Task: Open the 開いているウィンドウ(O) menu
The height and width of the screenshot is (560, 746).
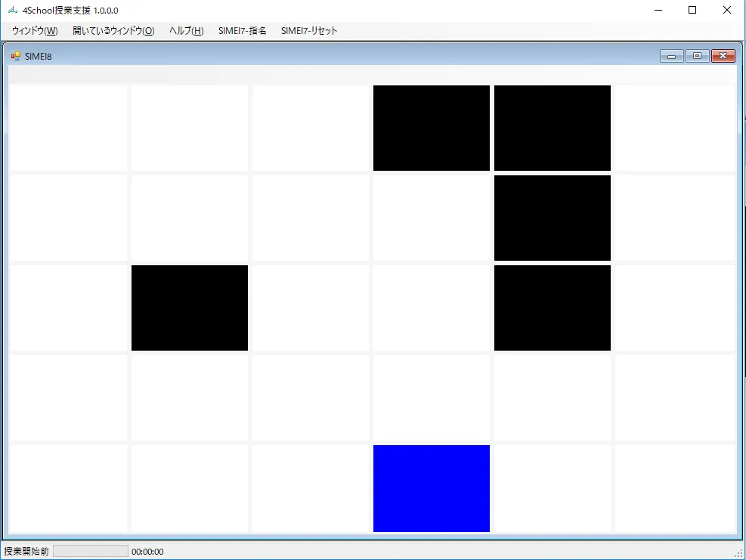Action: tap(113, 31)
